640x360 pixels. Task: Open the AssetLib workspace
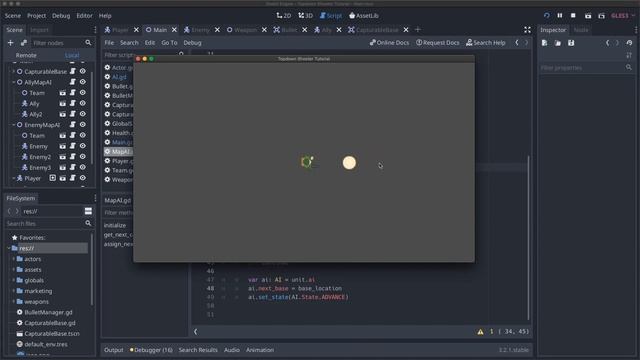click(x=364, y=16)
